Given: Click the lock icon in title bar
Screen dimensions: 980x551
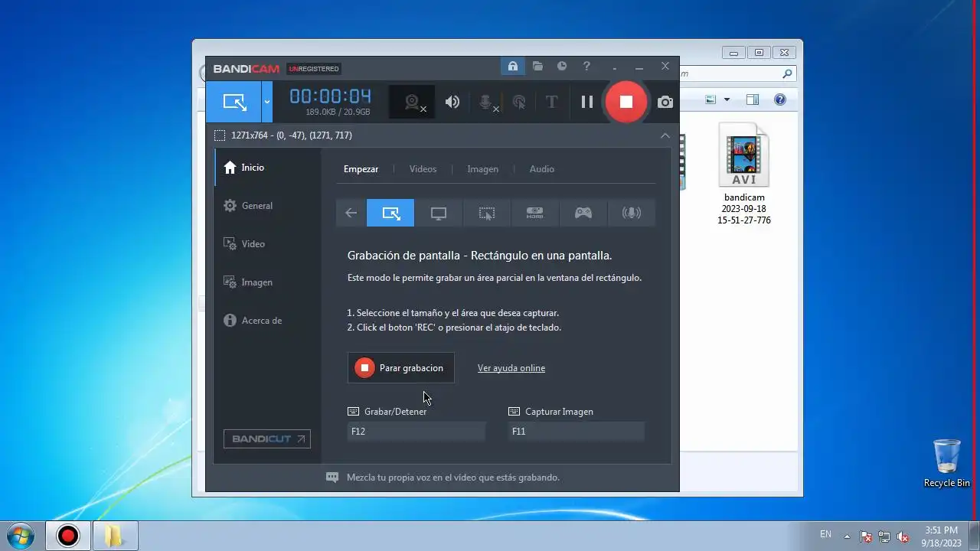Looking at the screenshot, I should click(512, 67).
